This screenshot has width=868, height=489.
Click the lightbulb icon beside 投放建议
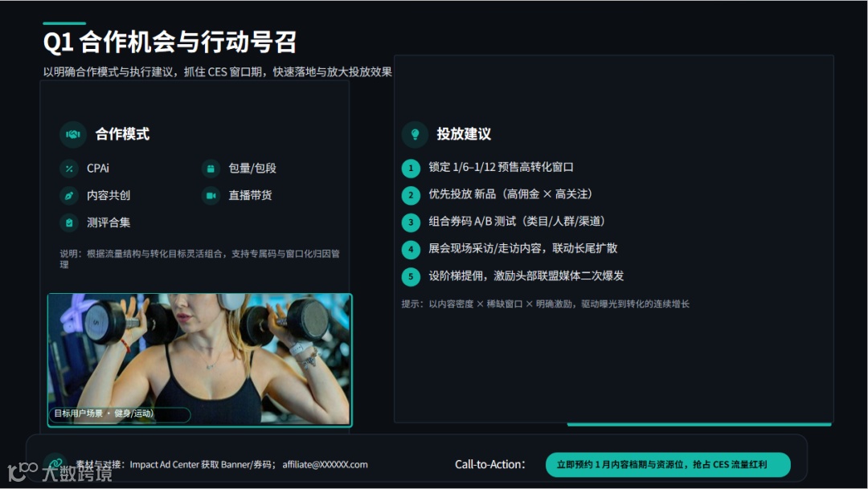click(415, 134)
